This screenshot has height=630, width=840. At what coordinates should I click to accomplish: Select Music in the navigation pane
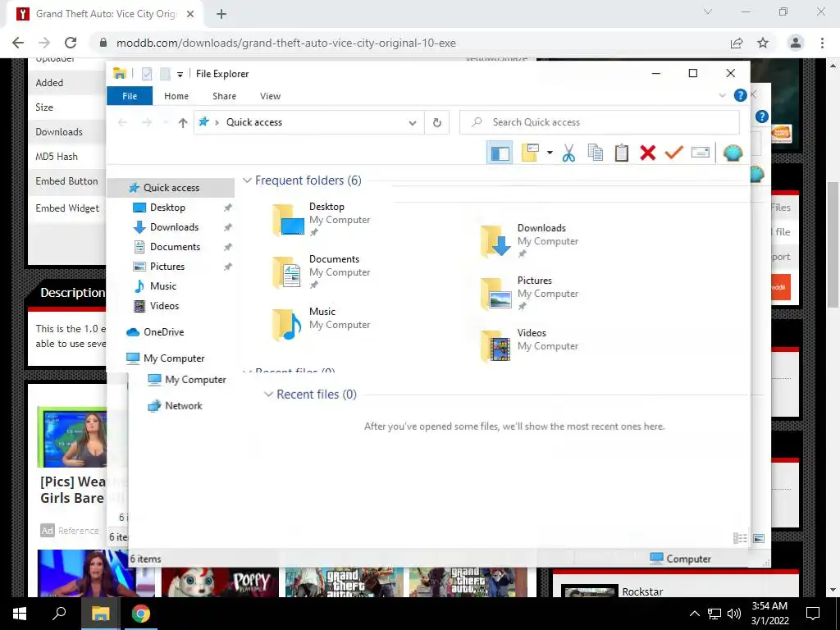point(163,286)
